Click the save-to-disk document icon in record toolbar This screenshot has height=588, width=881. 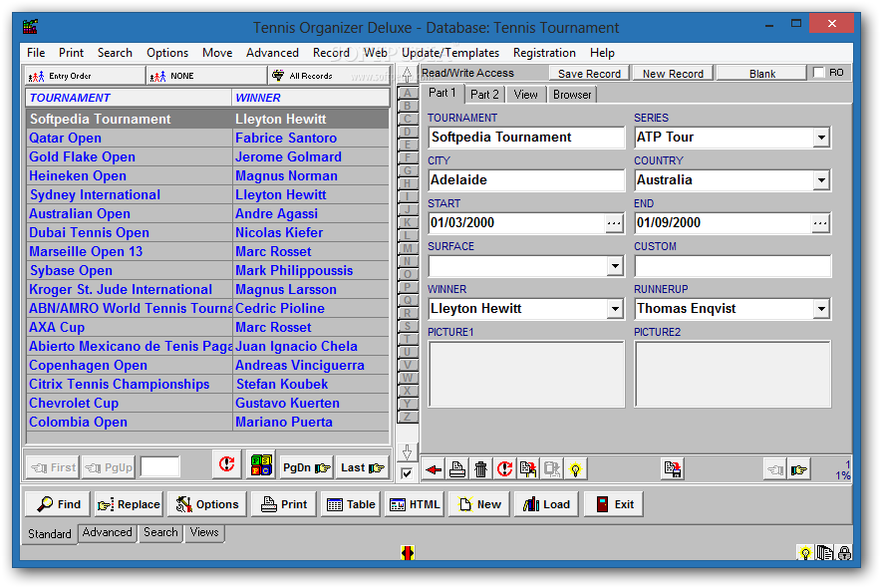tap(672, 469)
